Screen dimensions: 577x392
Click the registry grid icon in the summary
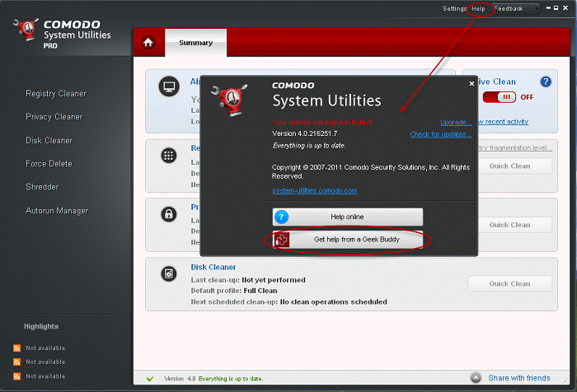point(169,156)
